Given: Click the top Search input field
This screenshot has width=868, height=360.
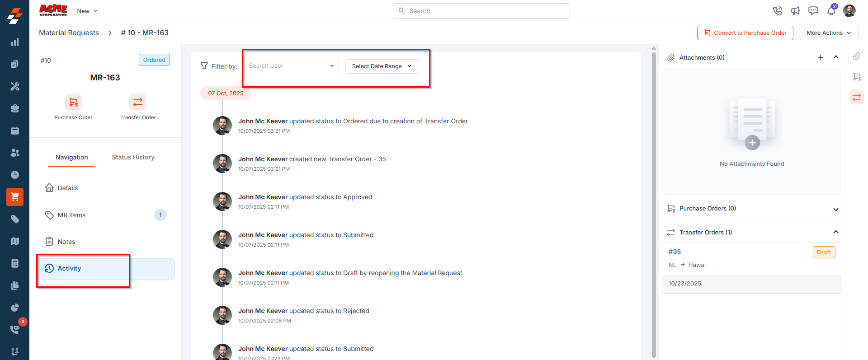Looking at the screenshot, I should coord(481,11).
